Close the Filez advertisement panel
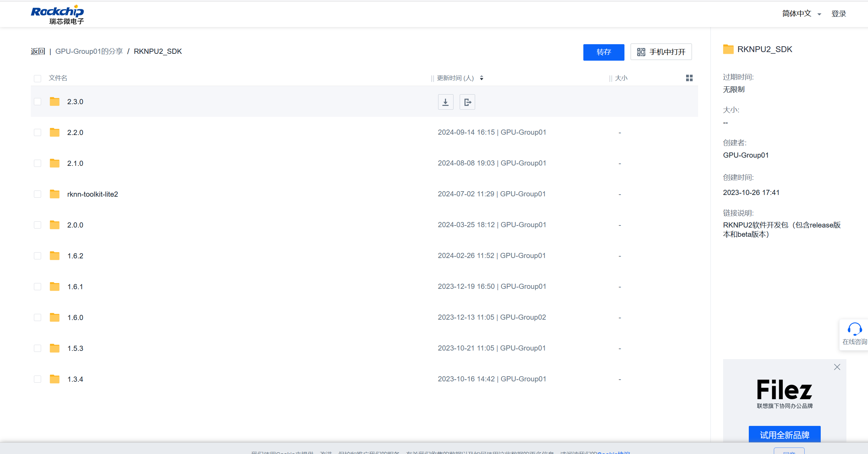 (837, 367)
